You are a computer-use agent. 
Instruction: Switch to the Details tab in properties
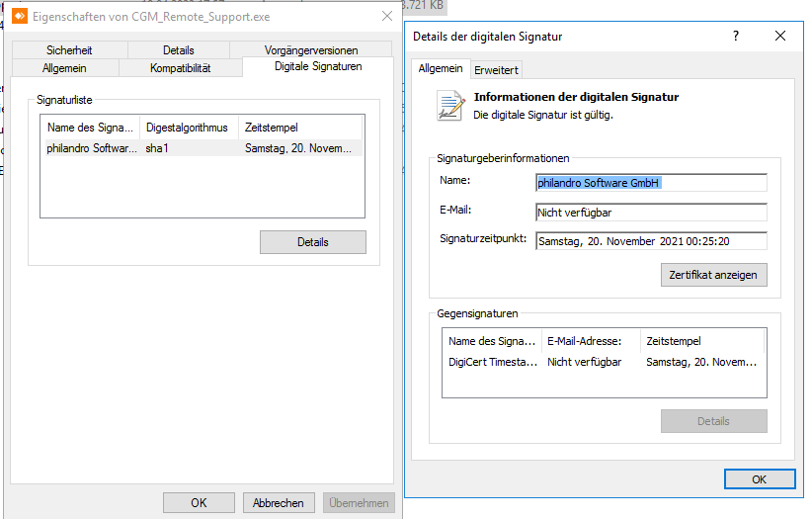178,50
